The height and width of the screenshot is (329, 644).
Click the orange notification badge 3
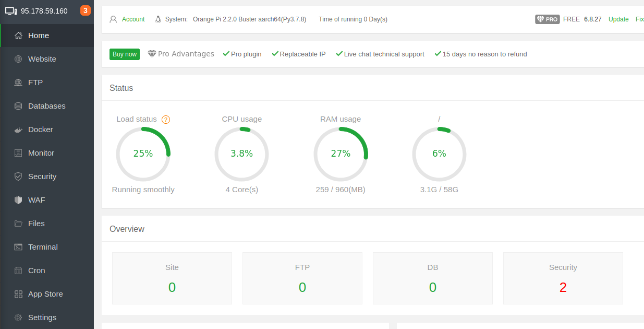click(x=86, y=10)
